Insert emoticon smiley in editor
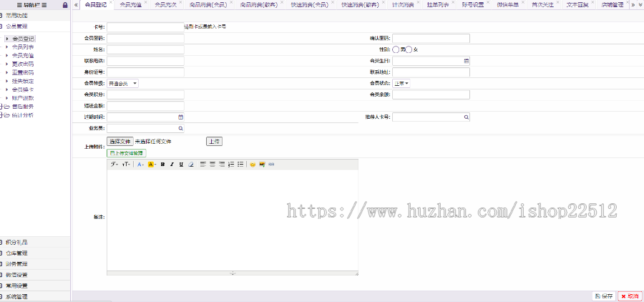 coord(253,165)
